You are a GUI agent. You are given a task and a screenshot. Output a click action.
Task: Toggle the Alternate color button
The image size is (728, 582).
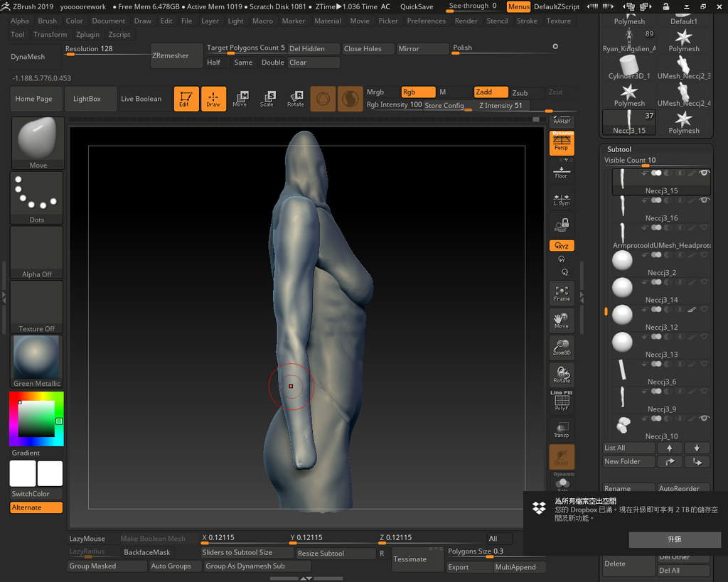[x=36, y=507]
